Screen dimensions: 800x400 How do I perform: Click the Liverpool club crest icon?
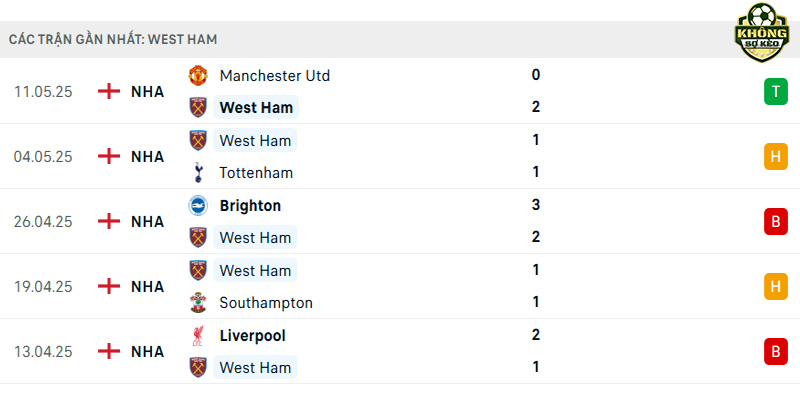pos(198,336)
